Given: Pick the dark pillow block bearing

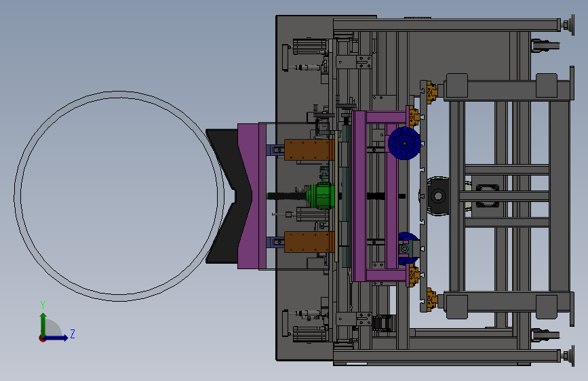Looking at the screenshot, I should (x=437, y=196).
